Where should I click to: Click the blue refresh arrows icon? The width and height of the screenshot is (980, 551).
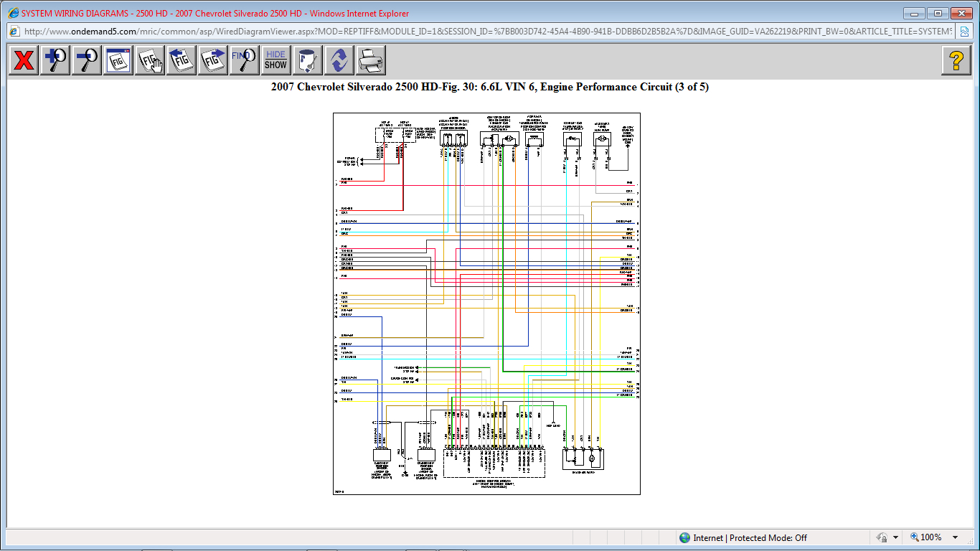click(339, 60)
